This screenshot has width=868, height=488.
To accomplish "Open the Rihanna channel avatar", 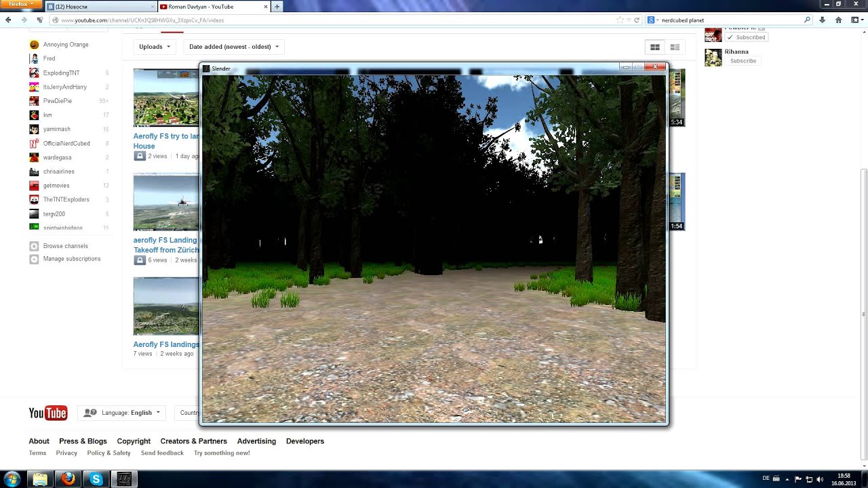I will pos(713,58).
